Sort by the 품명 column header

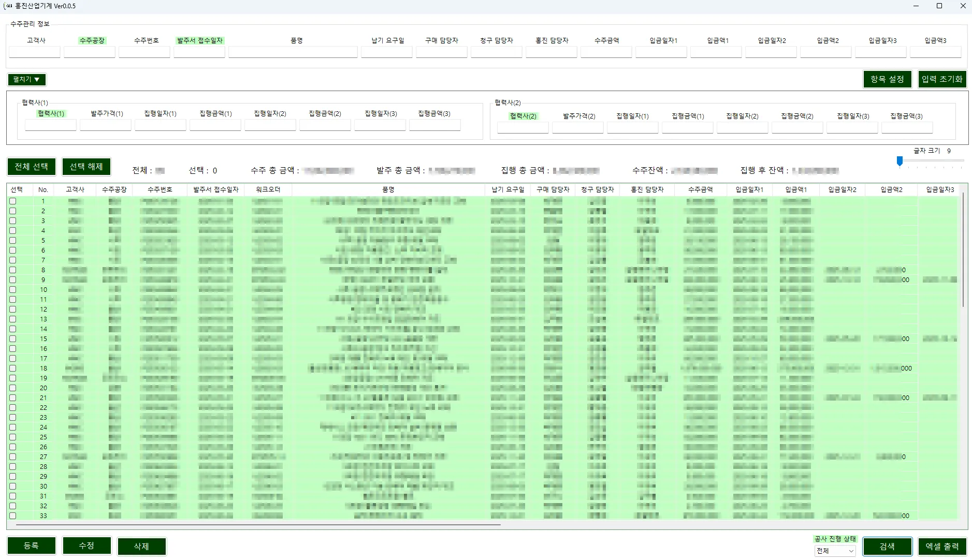point(388,189)
